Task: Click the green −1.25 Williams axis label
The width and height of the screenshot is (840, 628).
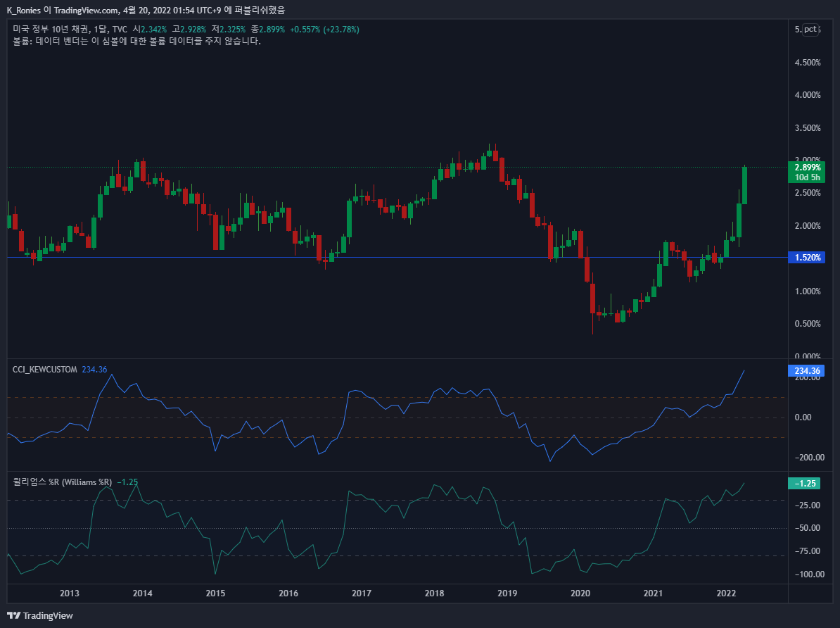Action: [805, 483]
